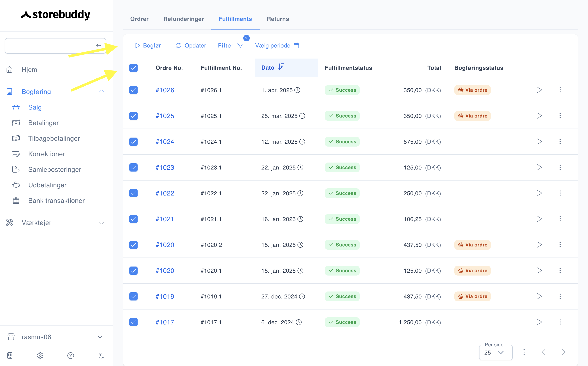The width and height of the screenshot is (588, 366).
Task: Uncheck the checkbox for order #1026
Action: coord(133,90)
